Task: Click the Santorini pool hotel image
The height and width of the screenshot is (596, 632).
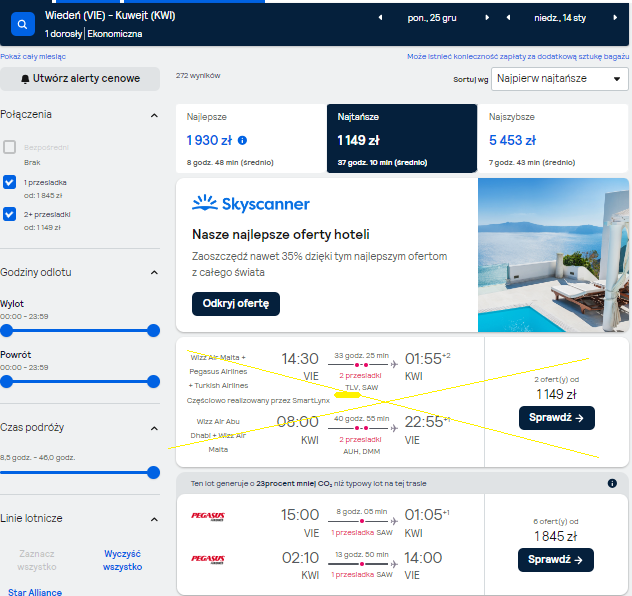Action: [553, 255]
